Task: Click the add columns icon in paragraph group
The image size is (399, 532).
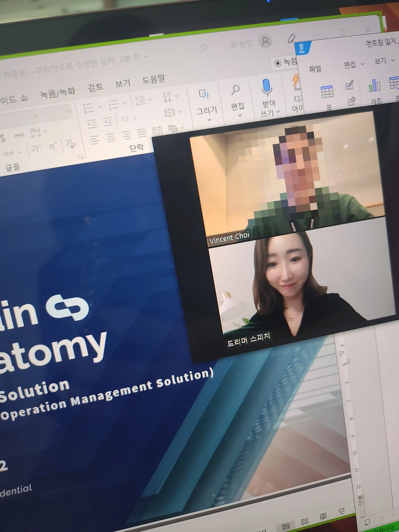Action: pyautogui.click(x=125, y=119)
